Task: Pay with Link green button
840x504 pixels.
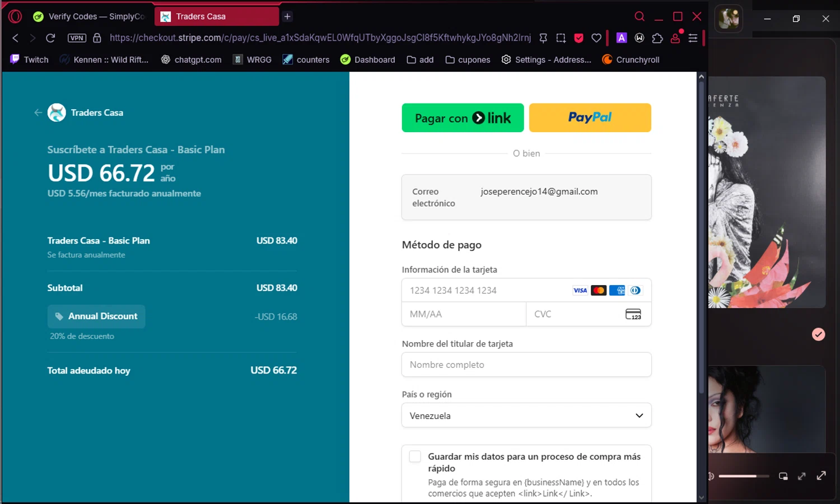Action: click(x=463, y=118)
